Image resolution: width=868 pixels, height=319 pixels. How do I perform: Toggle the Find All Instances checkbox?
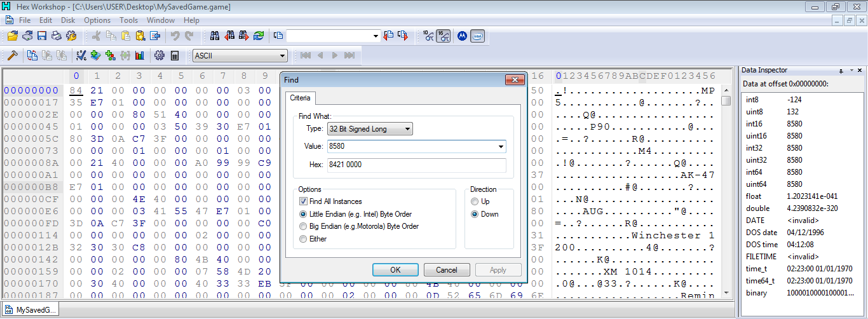pos(303,201)
